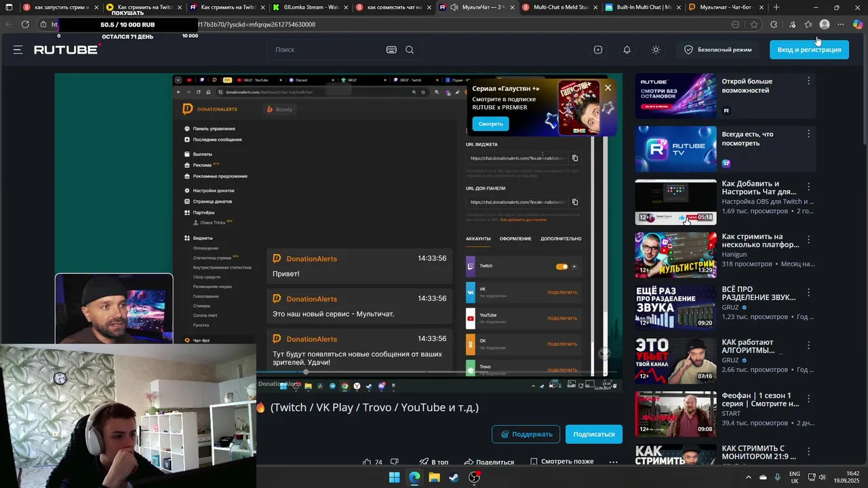The width and height of the screenshot is (868, 488).
Task: Open the RUTUBE смотри без остановок thumbnail
Action: 675,96
